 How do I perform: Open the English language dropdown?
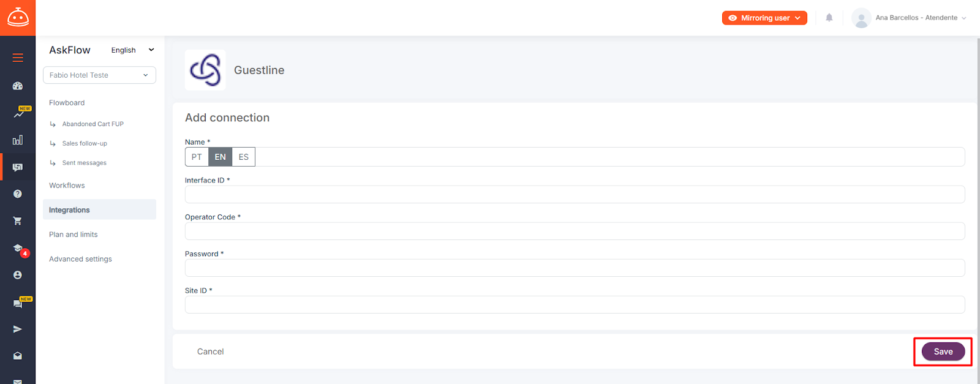132,50
